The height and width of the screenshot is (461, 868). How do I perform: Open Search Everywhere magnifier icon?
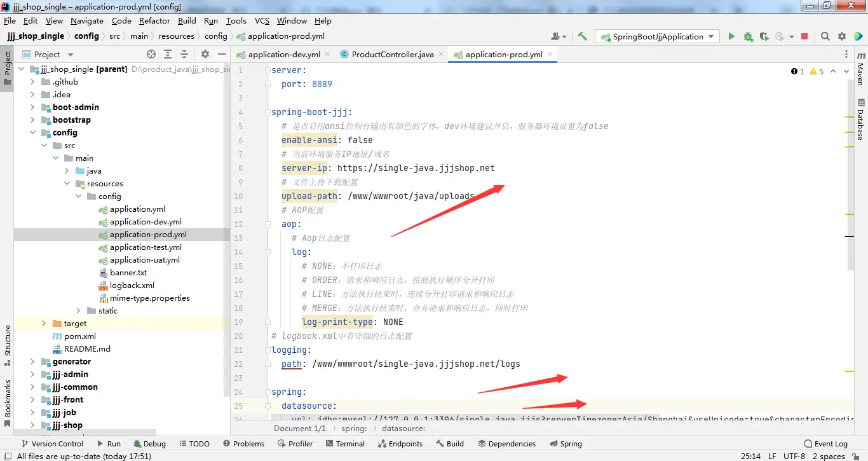pos(825,37)
